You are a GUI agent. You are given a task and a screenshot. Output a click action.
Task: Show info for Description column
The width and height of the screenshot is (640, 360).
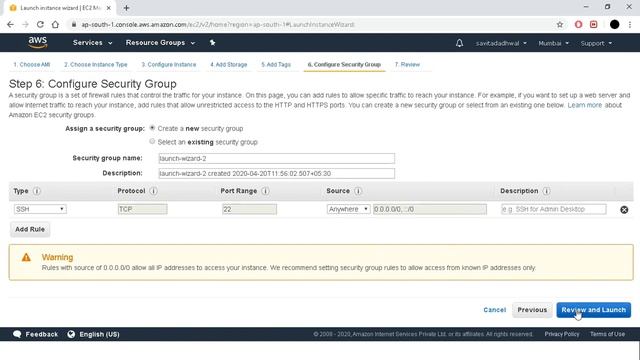pyautogui.click(x=547, y=191)
